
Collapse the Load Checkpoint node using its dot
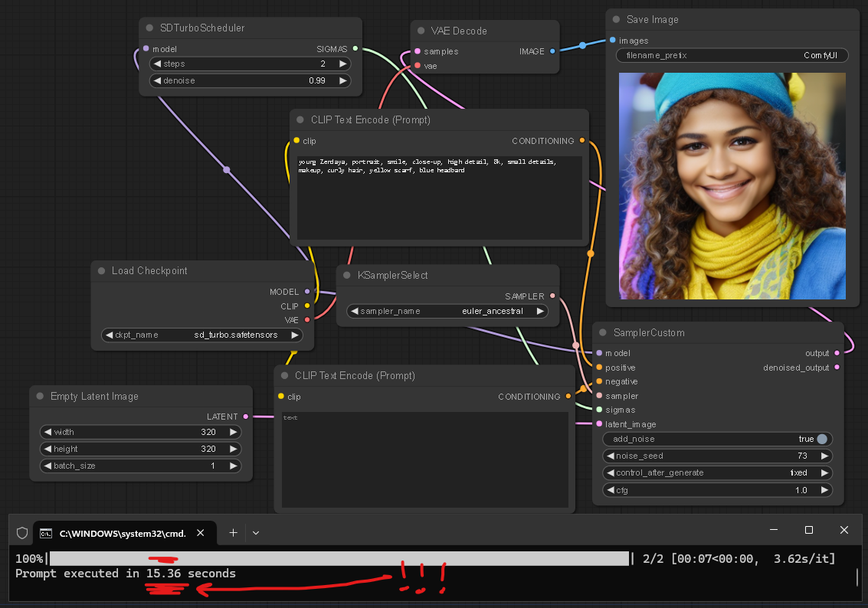tap(101, 271)
